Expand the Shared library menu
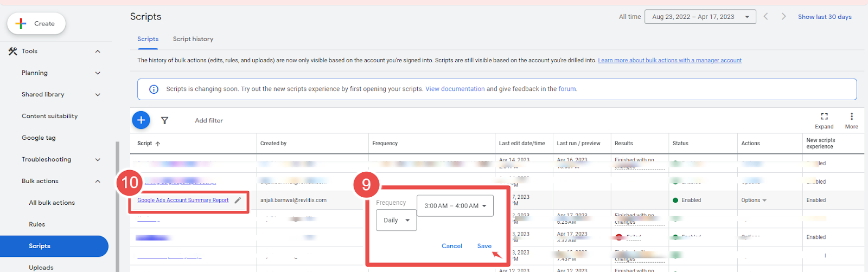Viewport: 868px width, 272px height. (x=98, y=95)
